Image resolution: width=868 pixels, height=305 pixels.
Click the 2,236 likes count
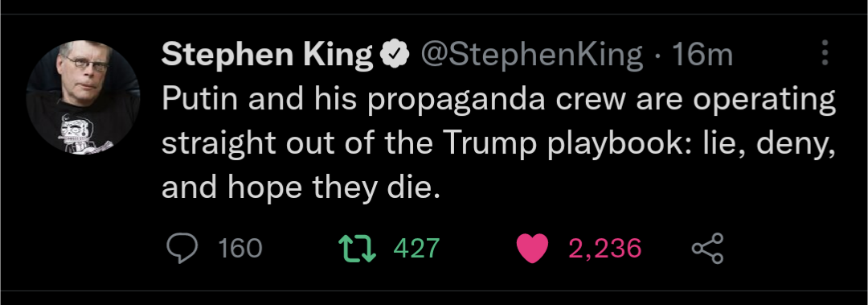point(604,249)
